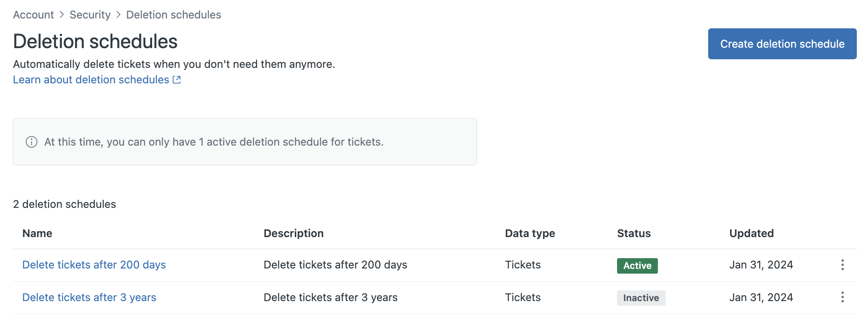This screenshot has width=868, height=323.
Task: Open the Delete tickets after 3 years schedule
Action: click(x=89, y=297)
